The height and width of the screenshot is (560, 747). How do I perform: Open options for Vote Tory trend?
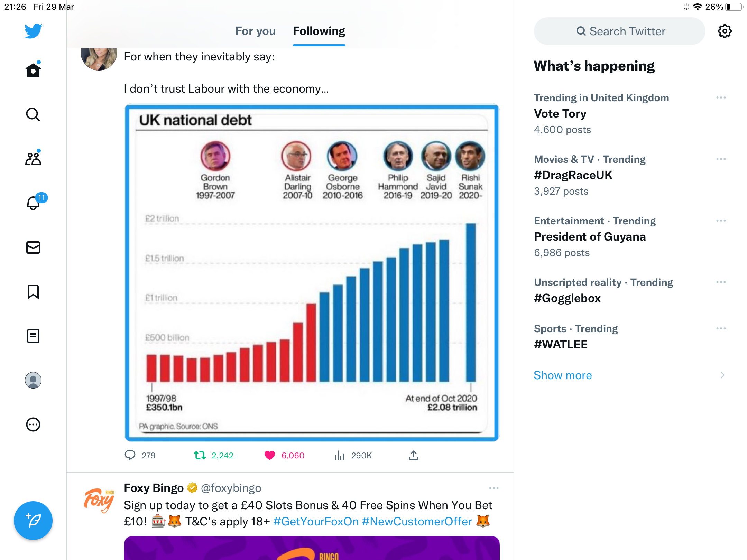coord(721,98)
